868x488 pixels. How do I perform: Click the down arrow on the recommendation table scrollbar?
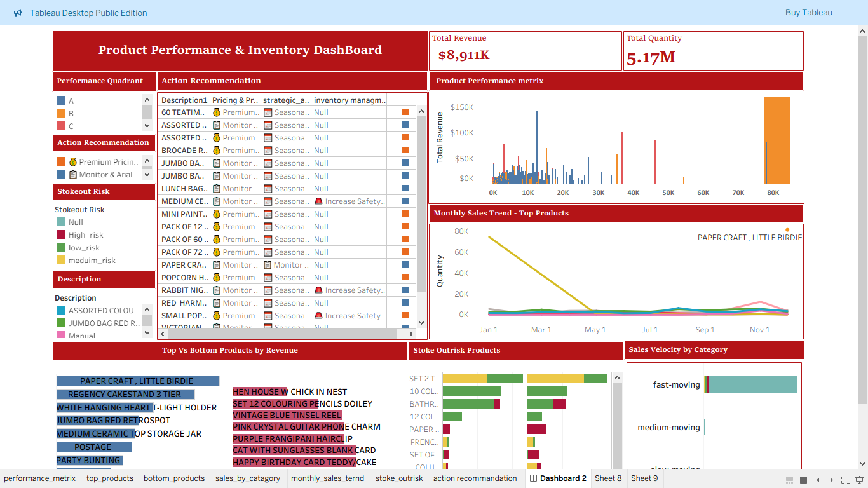[421, 323]
